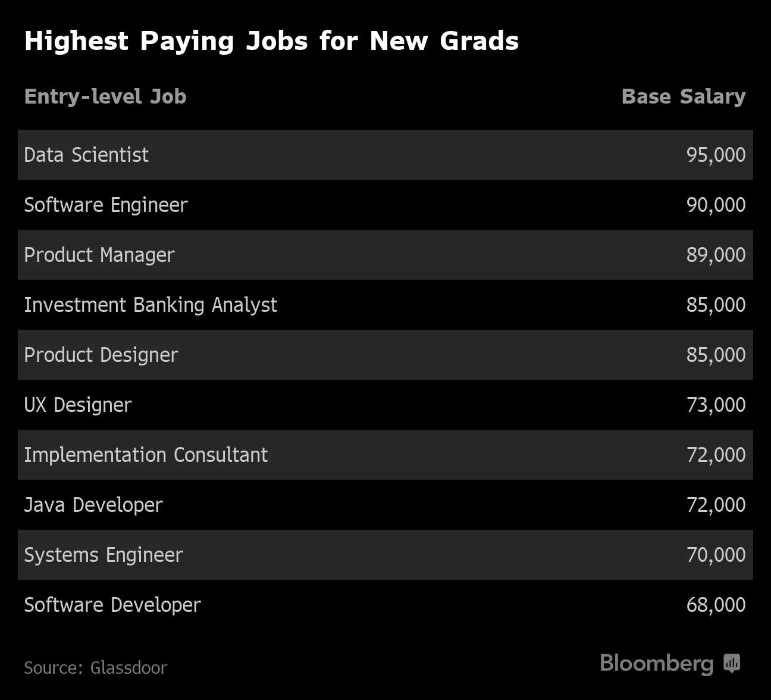Click the Bloomberg wordmark

[656, 663]
